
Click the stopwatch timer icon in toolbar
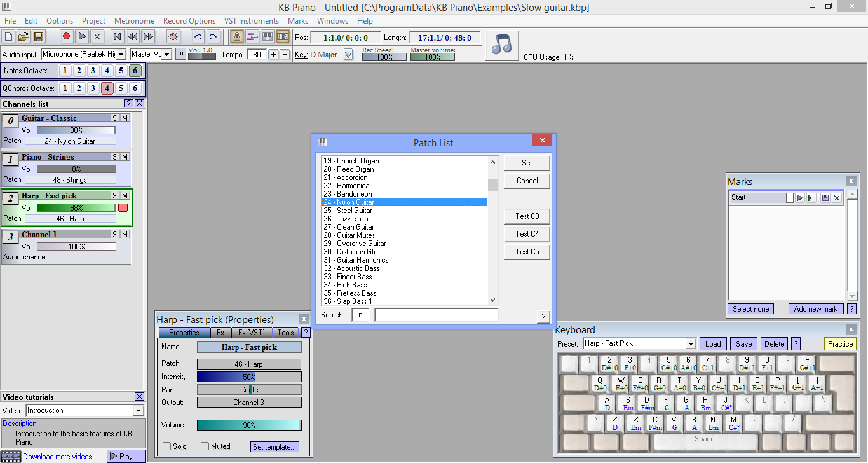[173, 37]
